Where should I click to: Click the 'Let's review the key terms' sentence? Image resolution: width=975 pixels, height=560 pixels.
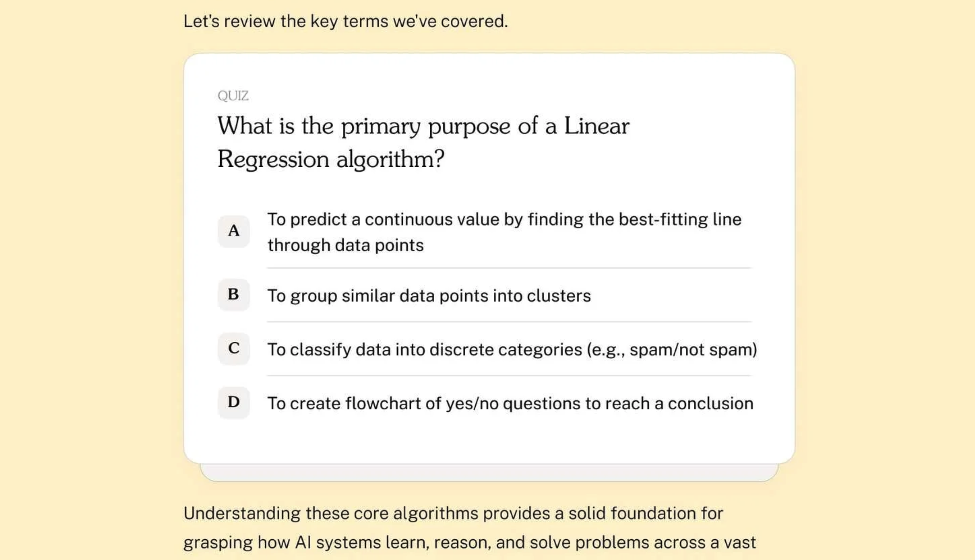coord(345,21)
